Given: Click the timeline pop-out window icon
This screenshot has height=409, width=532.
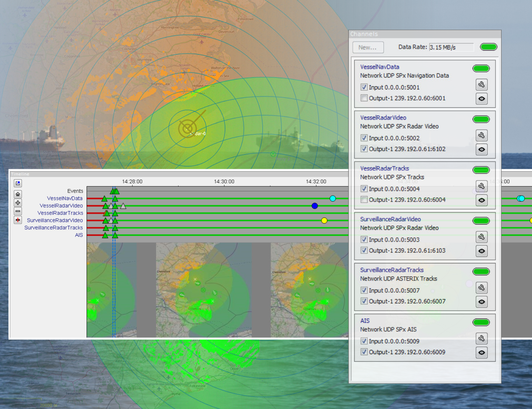Looking at the screenshot, I should click(x=18, y=183).
